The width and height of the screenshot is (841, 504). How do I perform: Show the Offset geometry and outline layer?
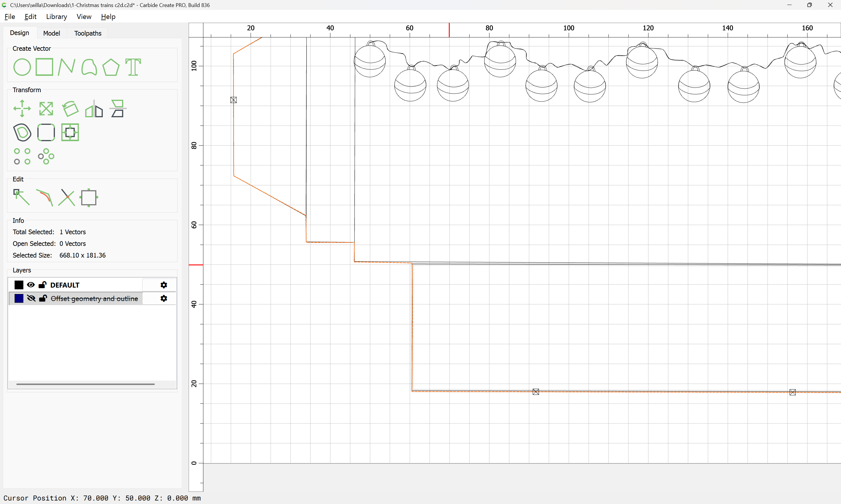31,299
